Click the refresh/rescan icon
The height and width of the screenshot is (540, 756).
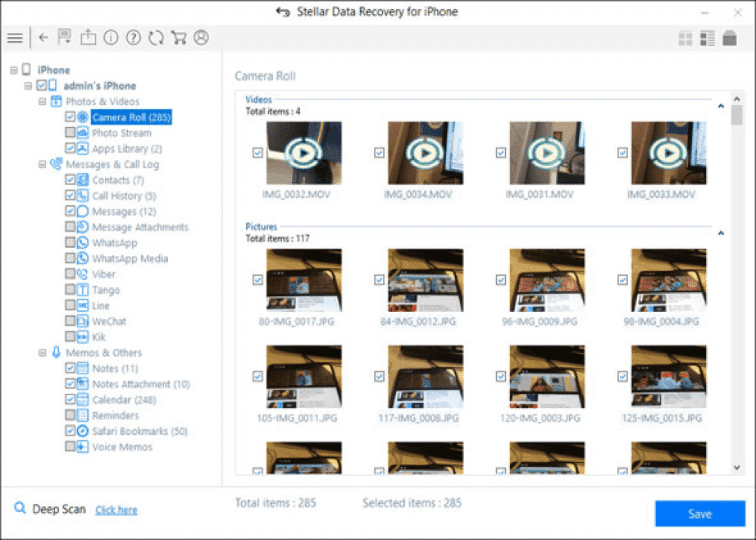(156, 38)
